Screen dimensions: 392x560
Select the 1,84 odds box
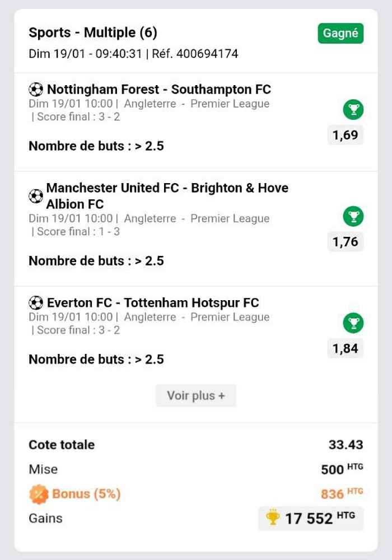click(345, 348)
